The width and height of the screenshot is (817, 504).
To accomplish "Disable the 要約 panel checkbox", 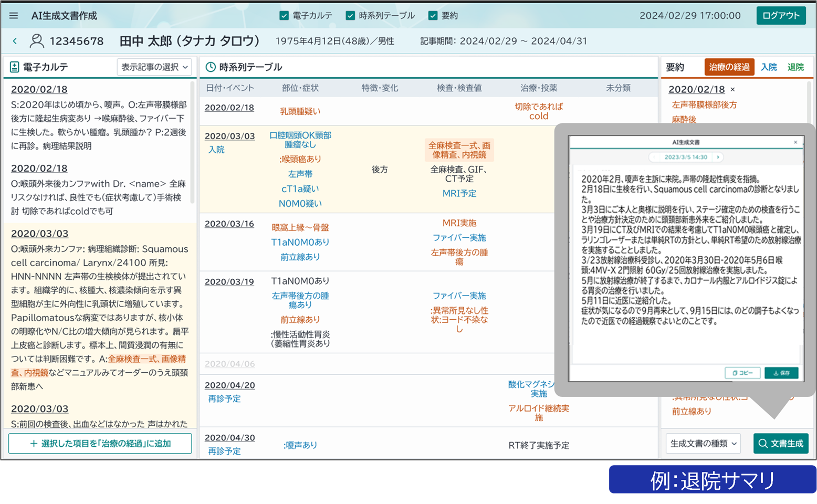I will coord(433,16).
